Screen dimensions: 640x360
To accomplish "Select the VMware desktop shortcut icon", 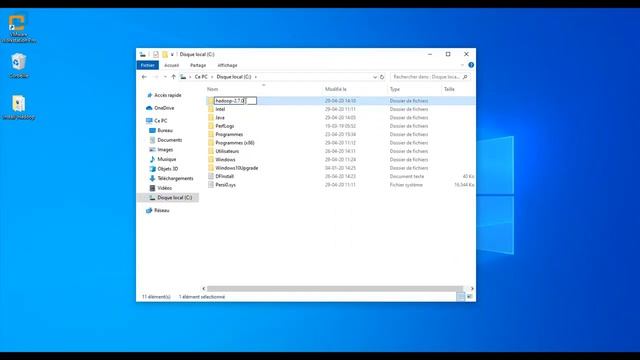I will [x=18, y=28].
